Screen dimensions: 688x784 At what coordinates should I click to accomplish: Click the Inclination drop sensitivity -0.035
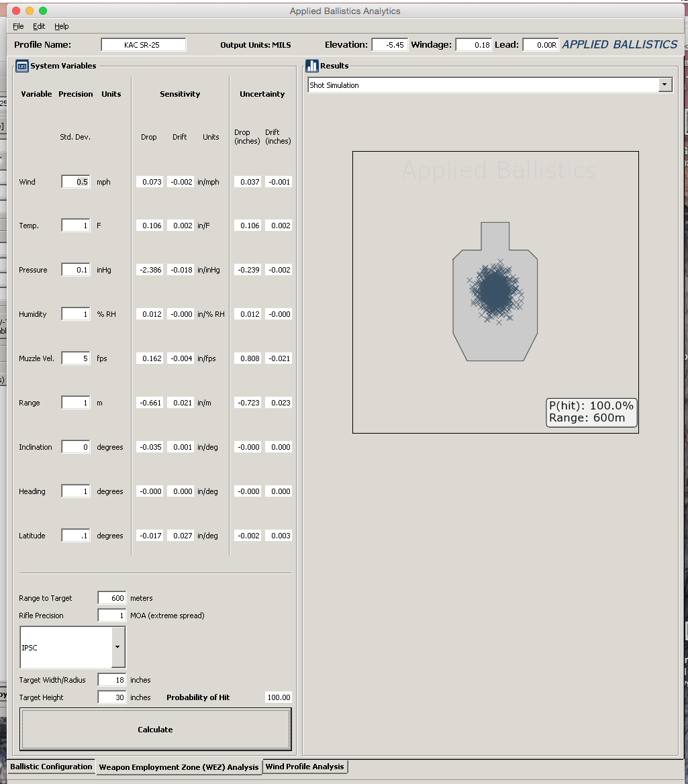pyautogui.click(x=150, y=447)
